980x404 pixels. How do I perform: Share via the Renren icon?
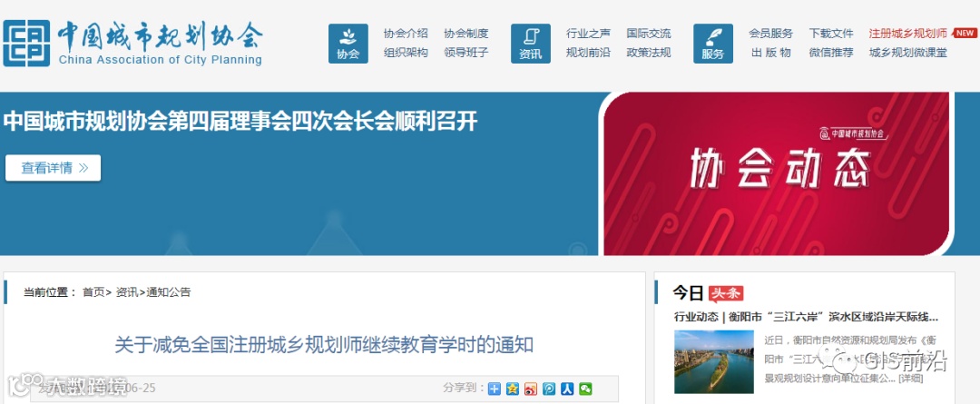point(567,389)
